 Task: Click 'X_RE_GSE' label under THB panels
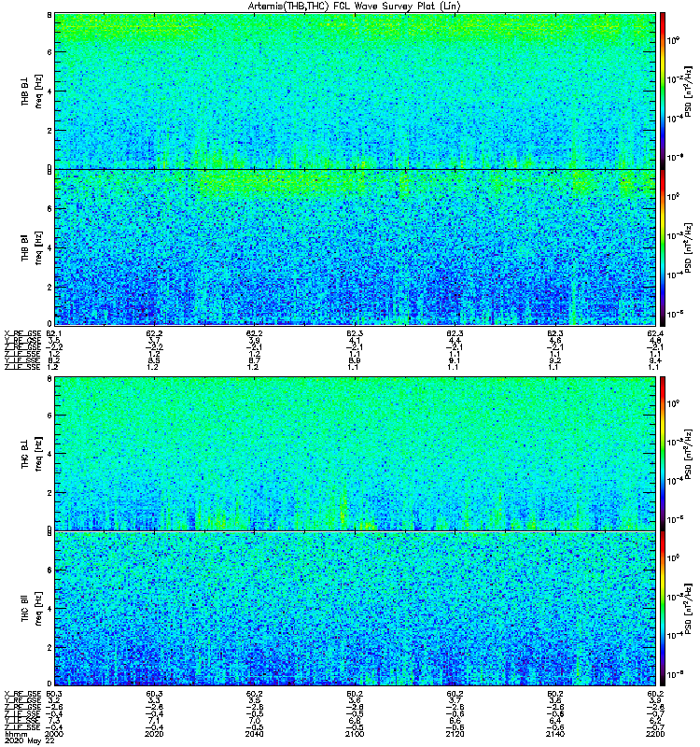pos(22,333)
